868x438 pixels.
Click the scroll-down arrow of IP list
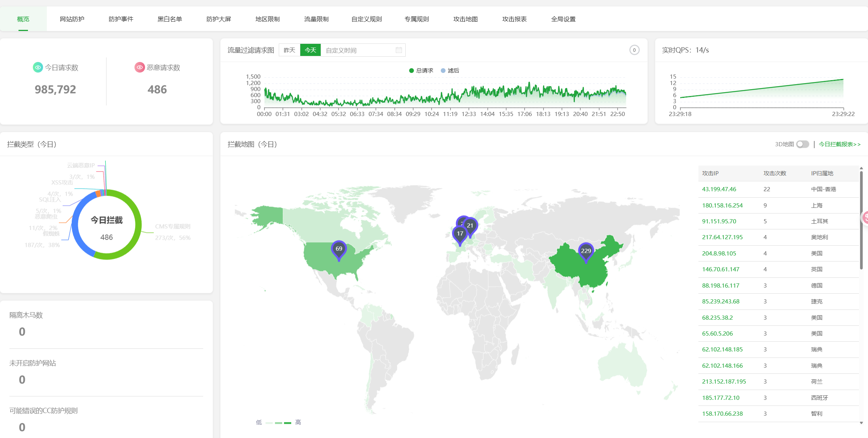[861, 423]
